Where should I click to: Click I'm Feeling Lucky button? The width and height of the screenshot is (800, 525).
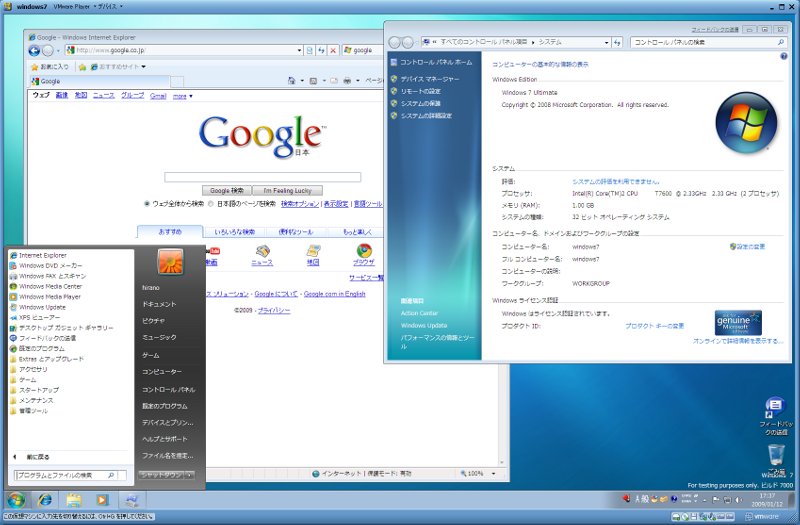pos(287,190)
